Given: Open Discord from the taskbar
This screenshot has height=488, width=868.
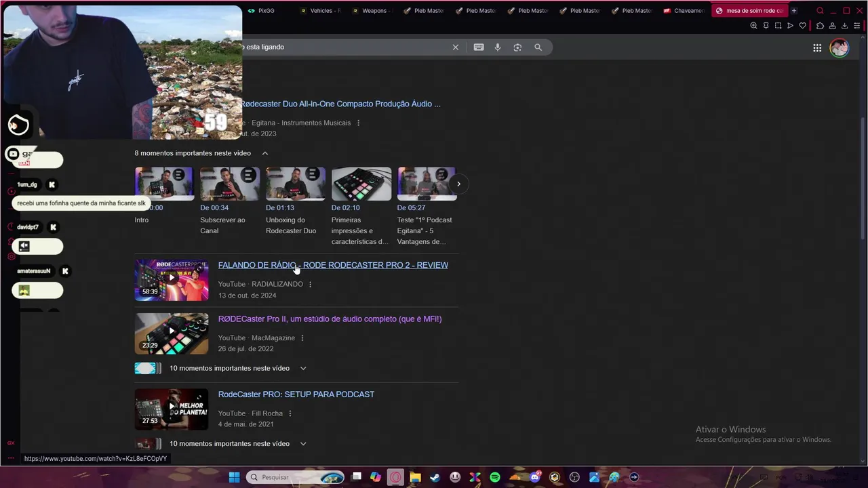Looking at the screenshot, I should pyautogui.click(x=535, y=477).
